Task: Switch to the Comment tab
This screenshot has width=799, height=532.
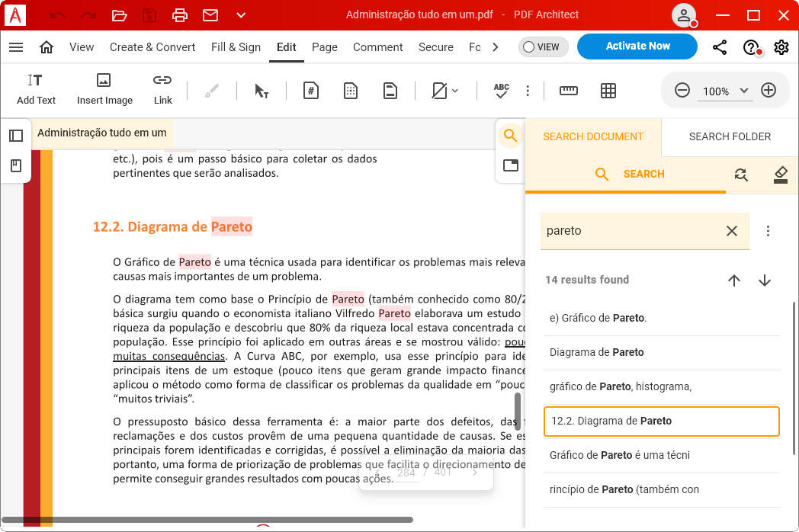Action: [x=377, y=47]
